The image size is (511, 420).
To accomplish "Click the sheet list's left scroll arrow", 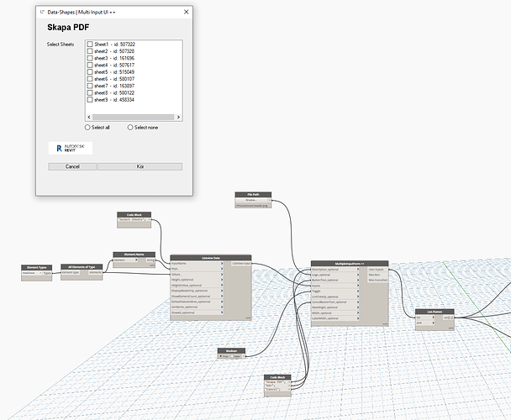I will coord(89,117).
